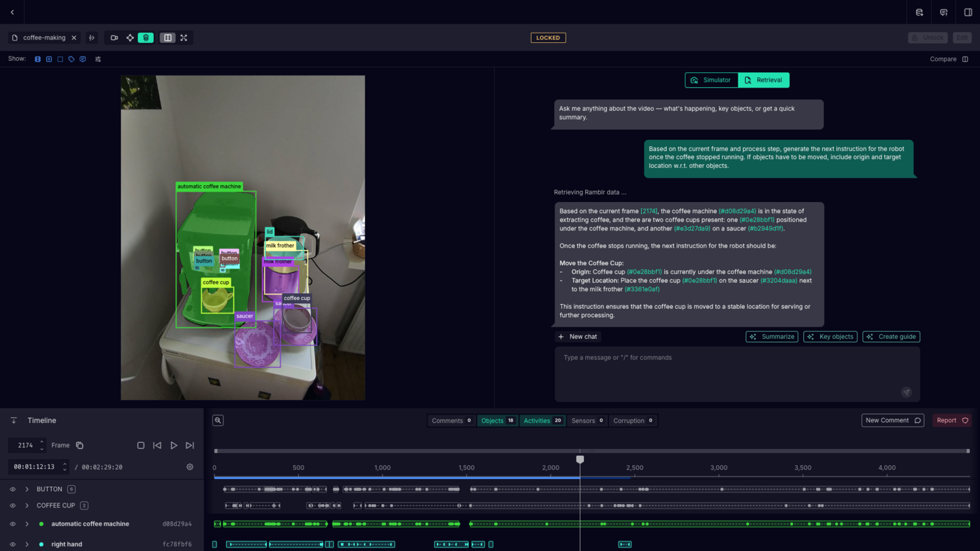Open the display filter settings sliders icon

tap(98, 59)
